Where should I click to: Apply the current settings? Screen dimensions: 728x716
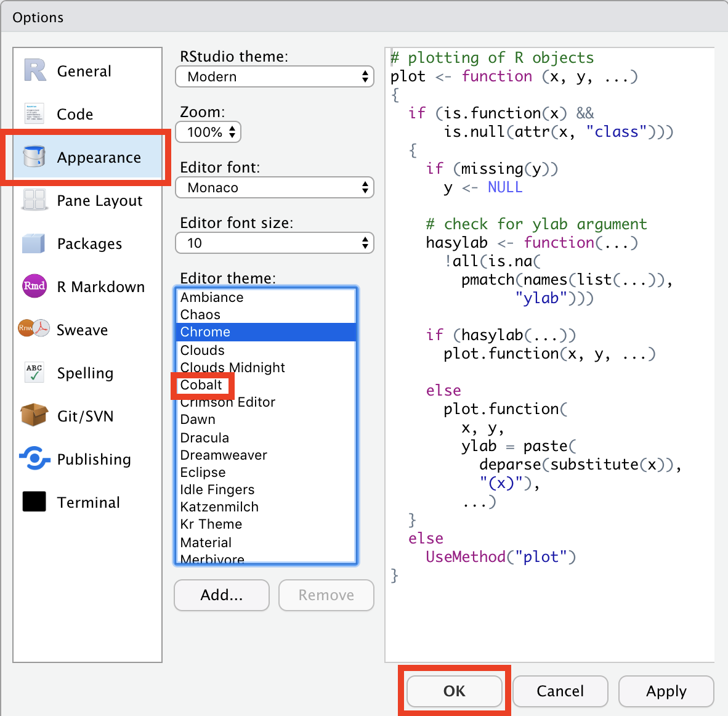(666, 691)
